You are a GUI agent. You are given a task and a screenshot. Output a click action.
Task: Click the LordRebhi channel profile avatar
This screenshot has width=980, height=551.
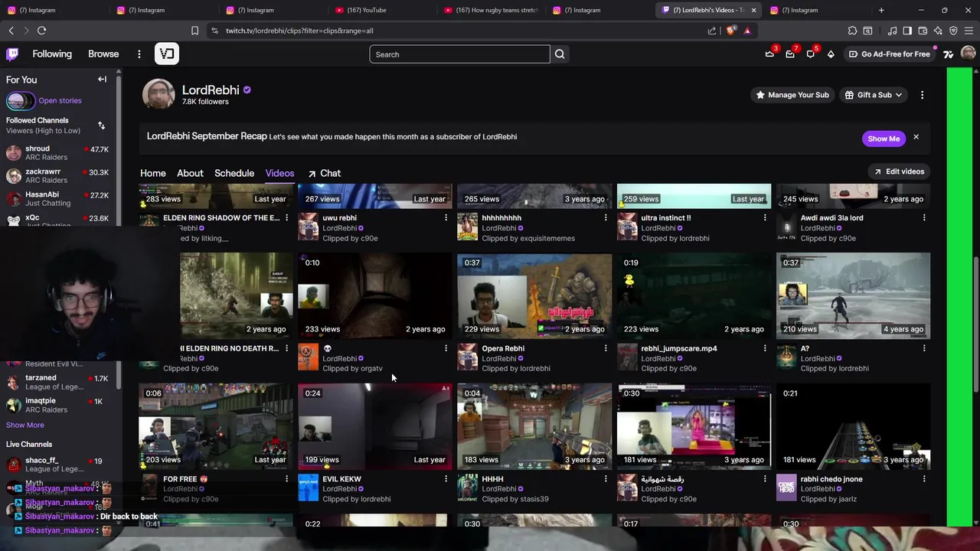pos(158,95)
